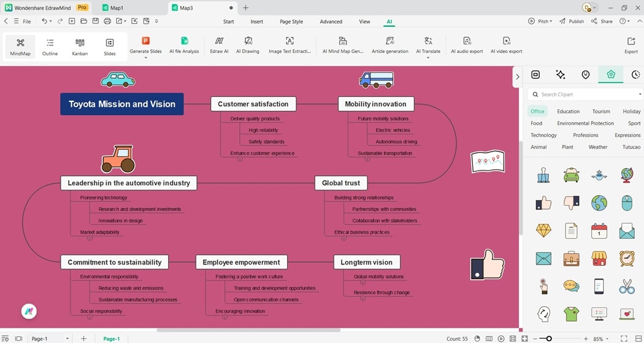Open AI Drawing tool
Viewport: 644px width, 343px height.
coord(248,45)
